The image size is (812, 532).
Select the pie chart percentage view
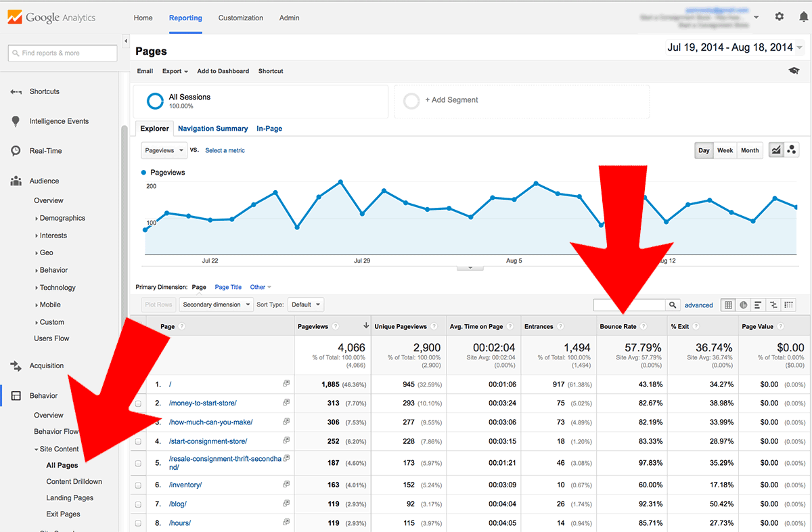tap(744, 305)
